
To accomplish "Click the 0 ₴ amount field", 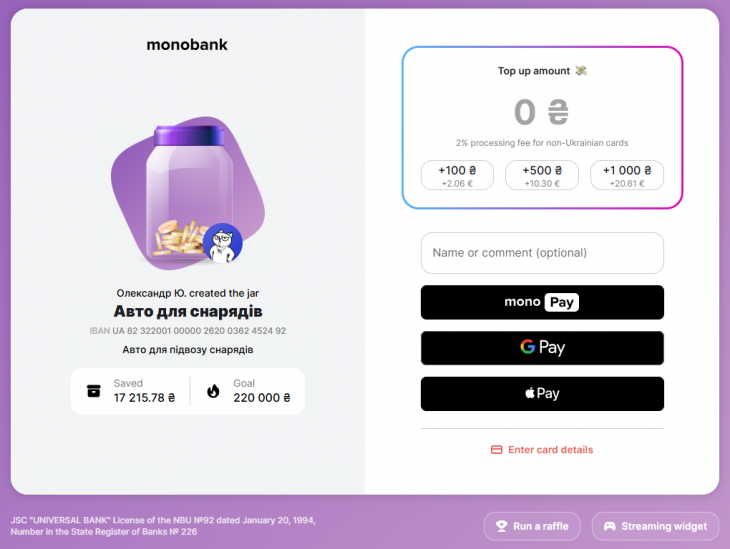I will [541, 111].
